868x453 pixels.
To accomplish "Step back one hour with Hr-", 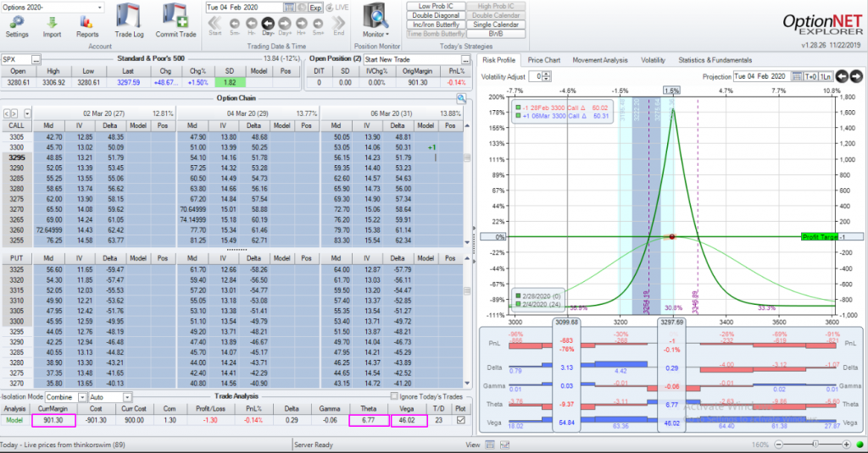I will click(x=251, y=23).
